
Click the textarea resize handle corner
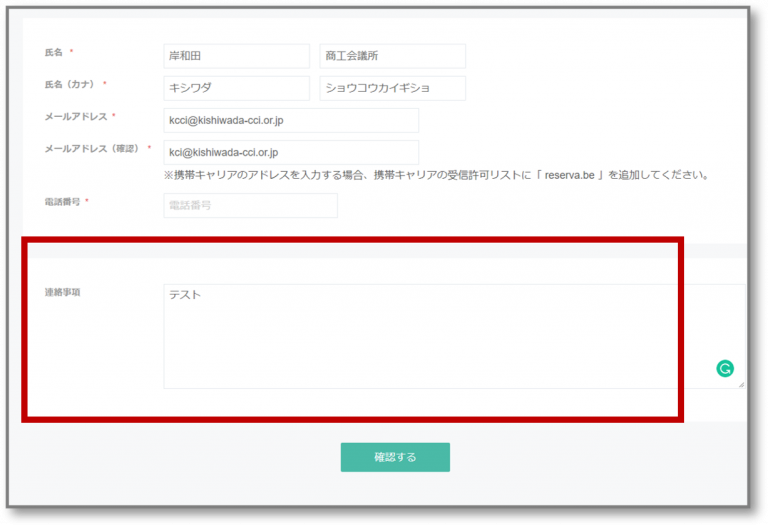pyautogui.click(x=740, y=384)
